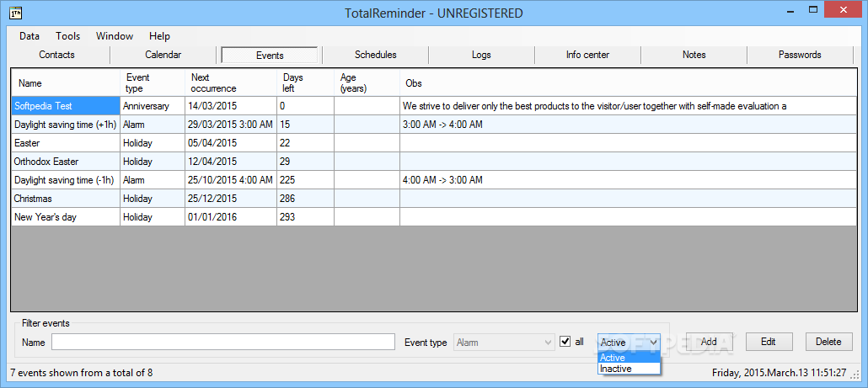868x388 pixels.
Task: Click the Obs column header
Action: 629,83
